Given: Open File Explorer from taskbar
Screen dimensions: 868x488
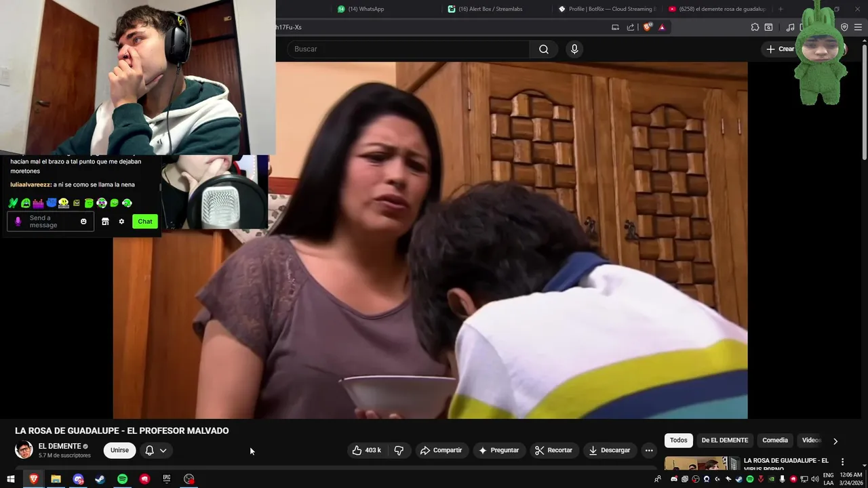Looking at the screenshot, I should pos(56,479).
